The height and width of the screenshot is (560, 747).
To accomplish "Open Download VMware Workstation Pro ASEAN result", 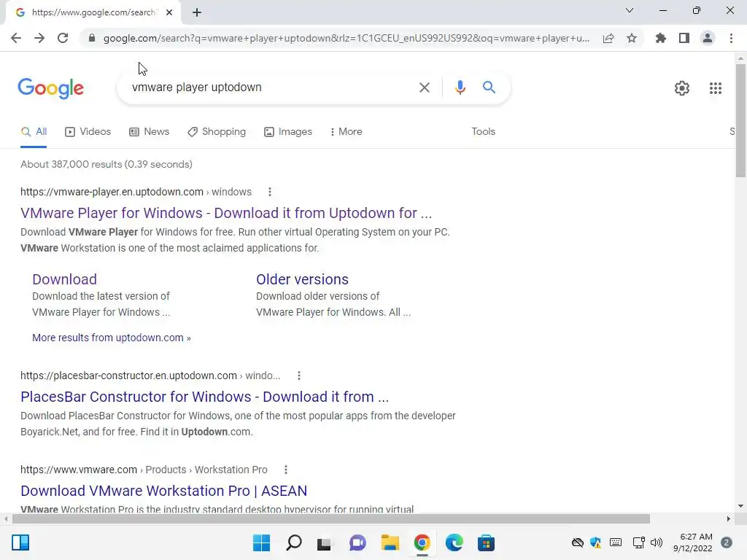I will pyautogui.click(x=164, y=491).
